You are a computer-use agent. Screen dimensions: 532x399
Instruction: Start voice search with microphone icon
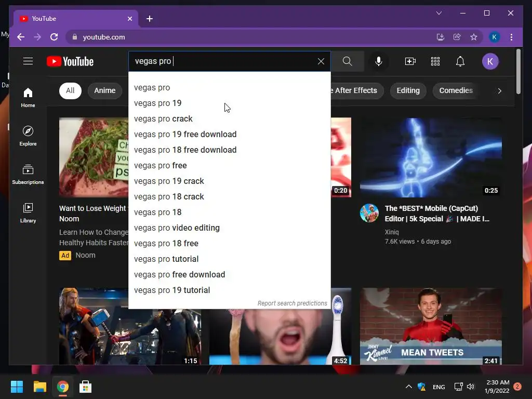tap(379, 61)
